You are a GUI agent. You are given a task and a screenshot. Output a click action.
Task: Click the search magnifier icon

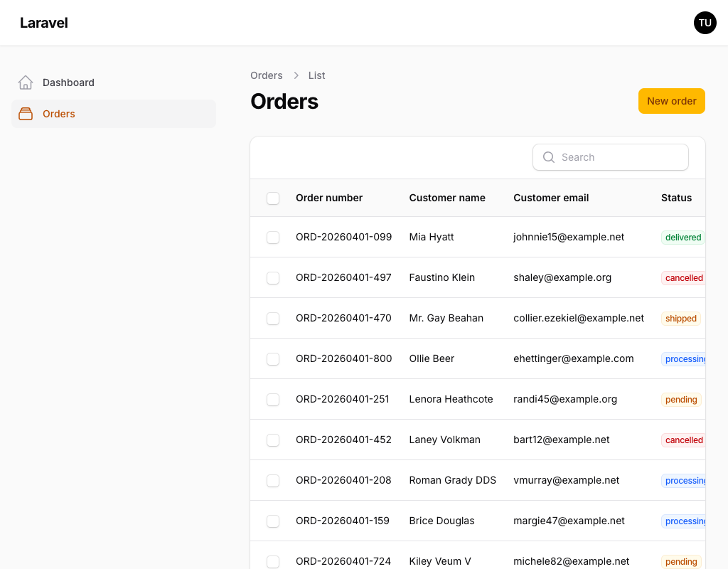(549, 157)
